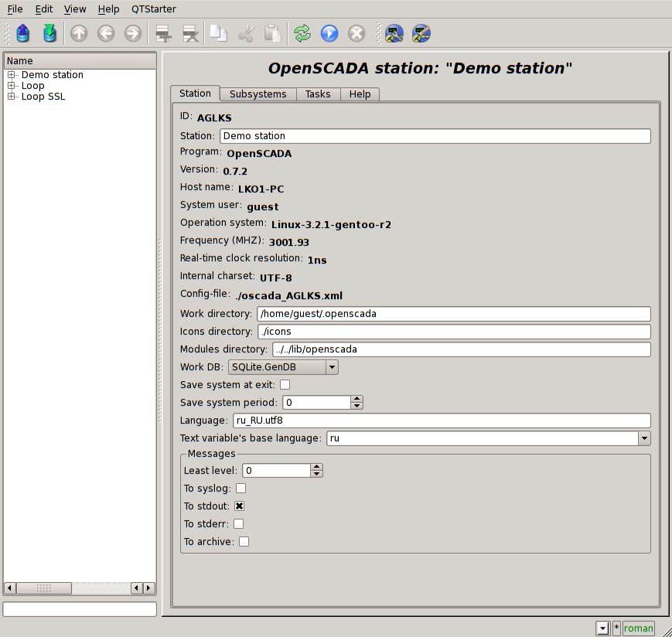This screenshot has height=637, width=672.
Task: Click the Load from database toolbar icon
Action: (x=23, y=33)
